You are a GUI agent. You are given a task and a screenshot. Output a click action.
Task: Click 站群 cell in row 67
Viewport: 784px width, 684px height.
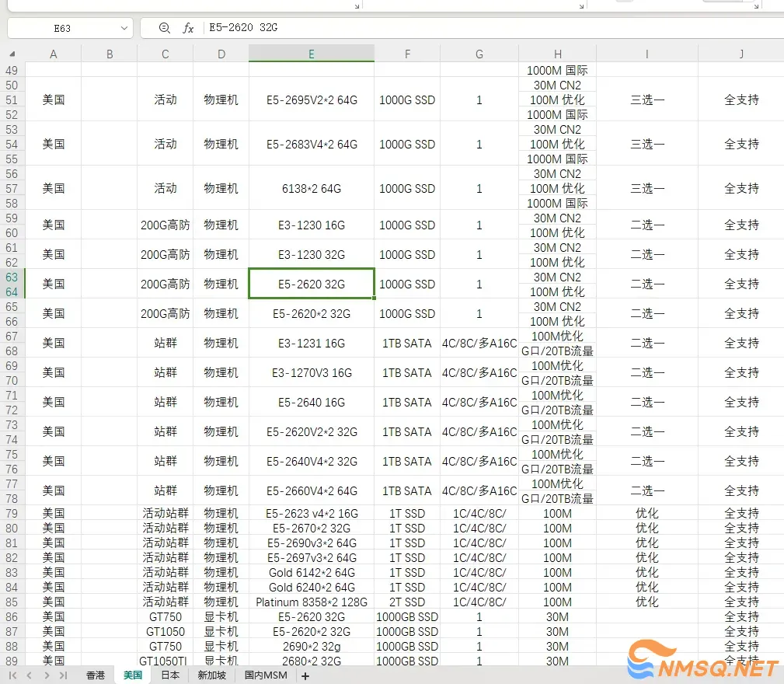click(165, 344)
